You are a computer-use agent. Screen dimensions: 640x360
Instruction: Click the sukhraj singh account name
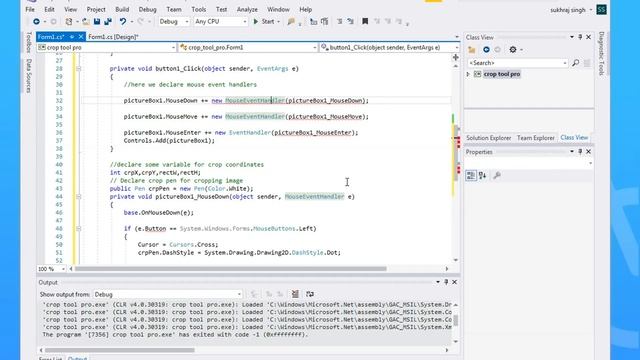(568, 10)
